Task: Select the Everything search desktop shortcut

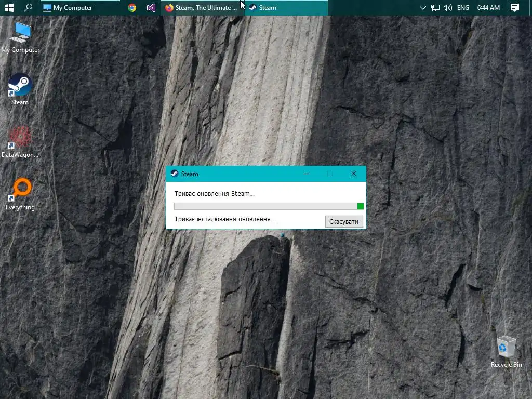Action: click(x=20, y=194)
